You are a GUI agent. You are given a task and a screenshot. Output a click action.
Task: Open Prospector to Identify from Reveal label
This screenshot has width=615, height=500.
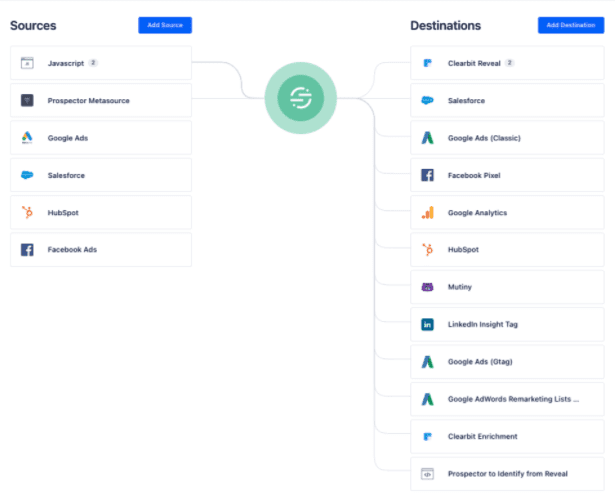point(508,474)
